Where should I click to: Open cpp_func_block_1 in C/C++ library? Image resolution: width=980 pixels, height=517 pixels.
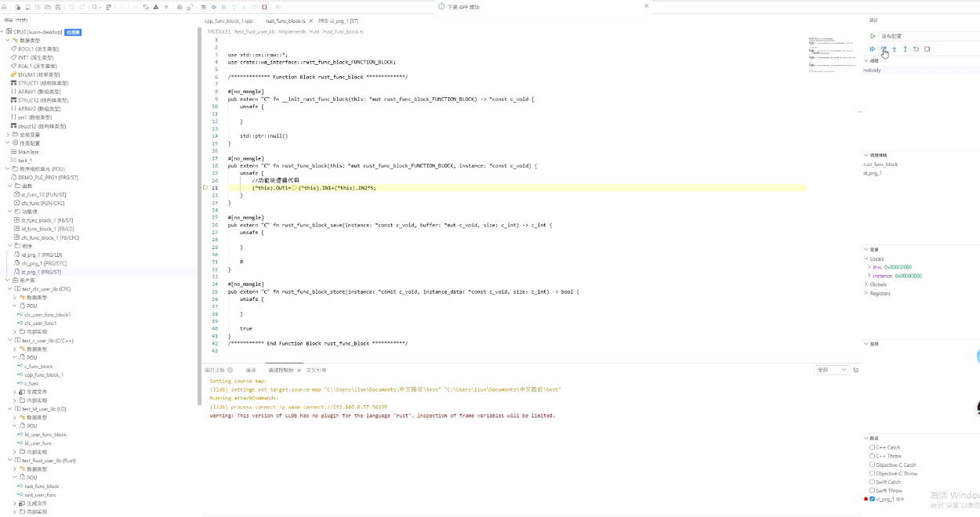[x=44, y=375]
